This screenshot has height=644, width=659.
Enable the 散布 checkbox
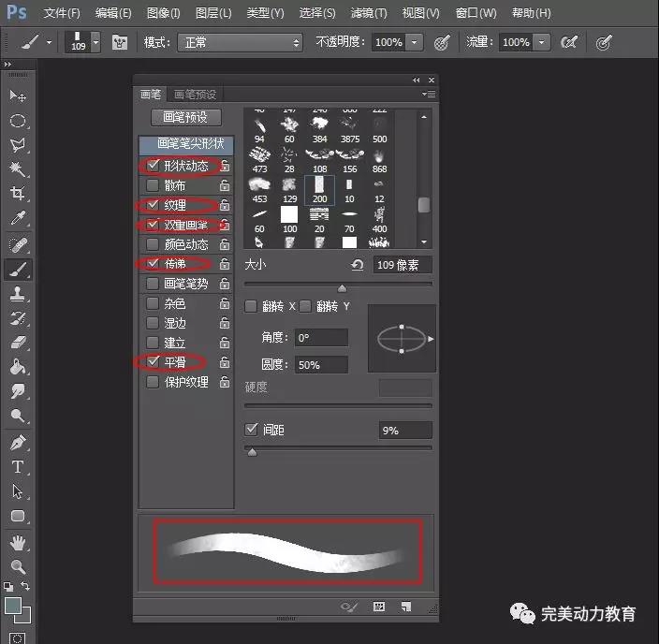(x=154, y=185)
